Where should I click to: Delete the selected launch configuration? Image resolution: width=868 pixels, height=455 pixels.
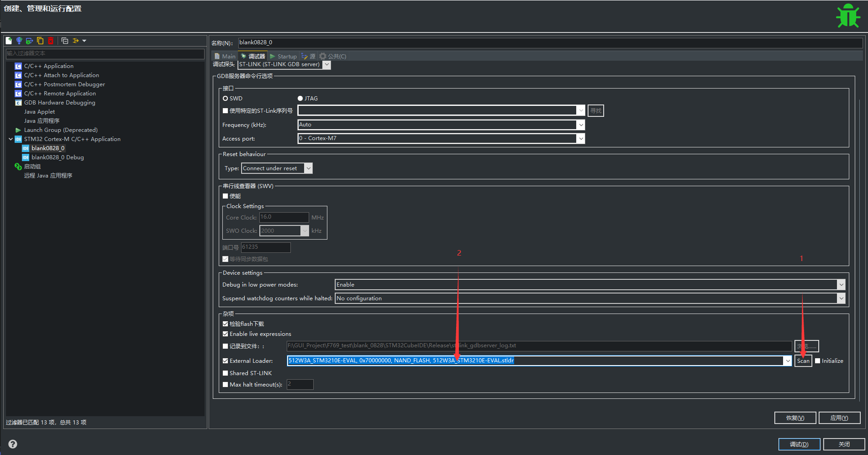point(50,41)
